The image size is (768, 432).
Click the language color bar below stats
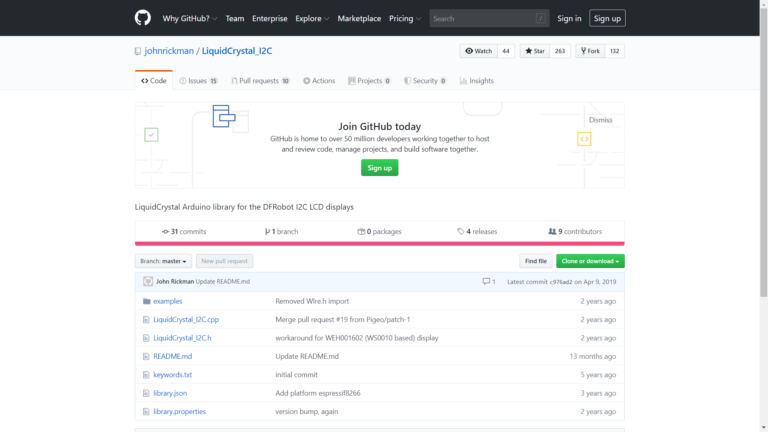click(380, 243)
